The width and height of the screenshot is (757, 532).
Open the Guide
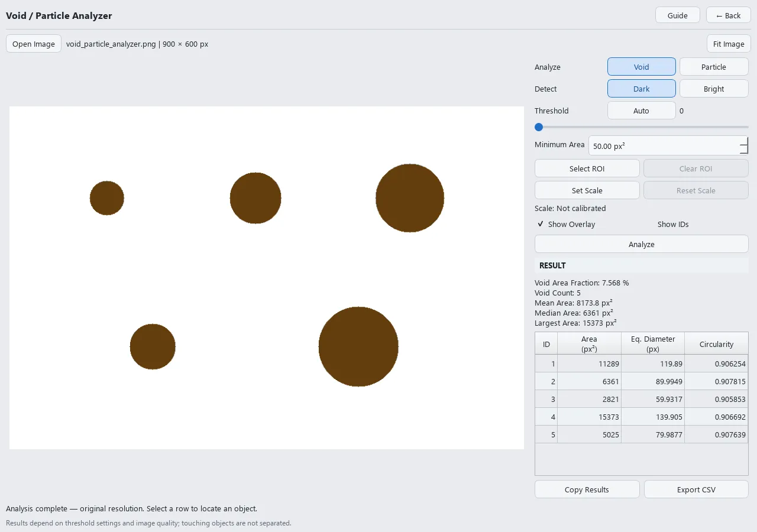click(x=678, y=15)
